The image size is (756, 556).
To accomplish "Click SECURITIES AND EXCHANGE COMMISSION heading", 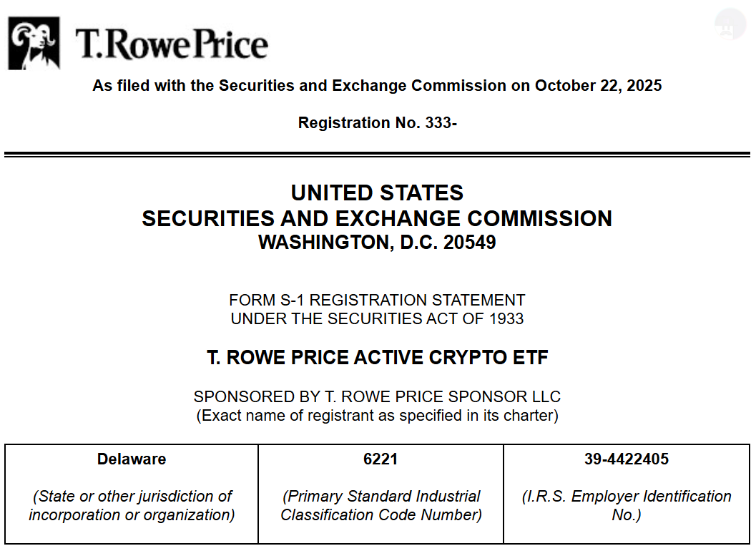I will click(x=377, y=218).
